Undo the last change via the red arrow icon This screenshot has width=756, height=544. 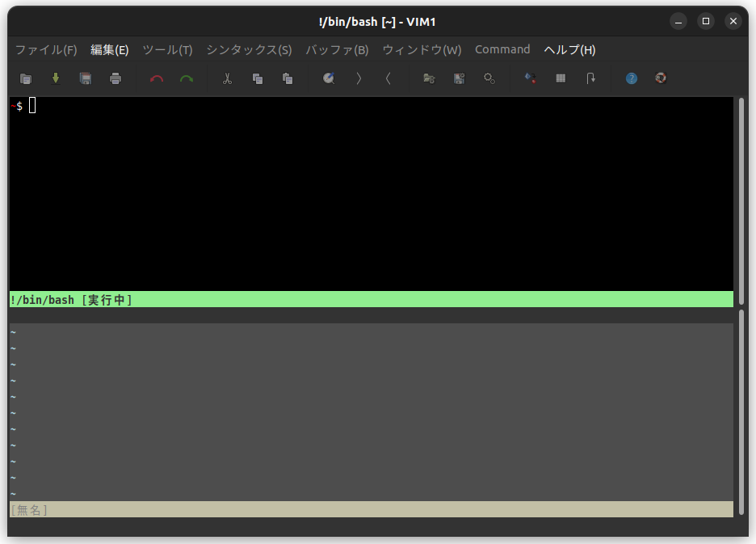[157, 78]
